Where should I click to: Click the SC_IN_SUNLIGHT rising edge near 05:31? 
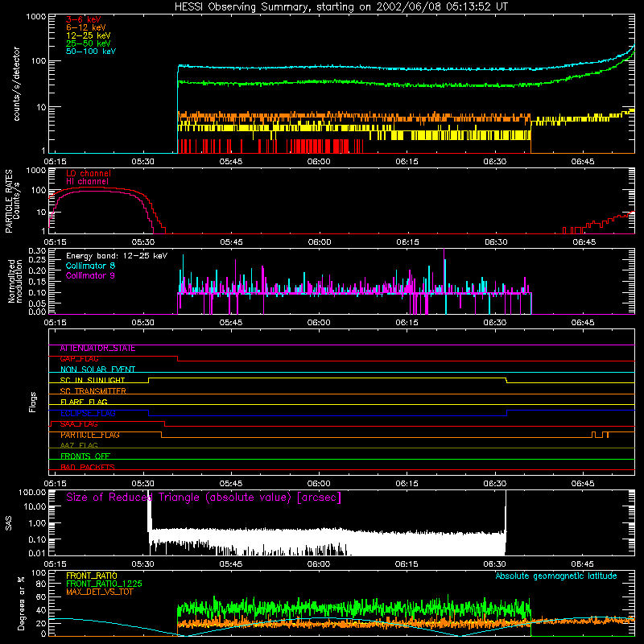(x=148, y=380)
